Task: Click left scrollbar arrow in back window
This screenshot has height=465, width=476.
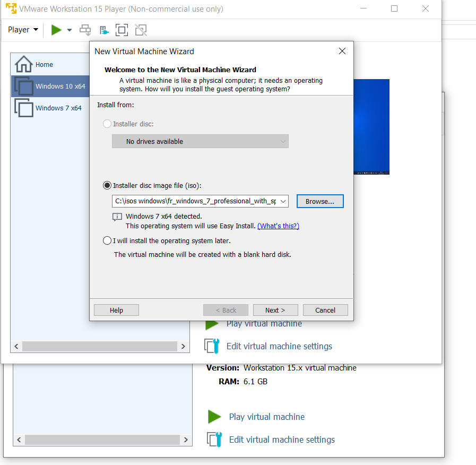Action: (x=19, y=440)
